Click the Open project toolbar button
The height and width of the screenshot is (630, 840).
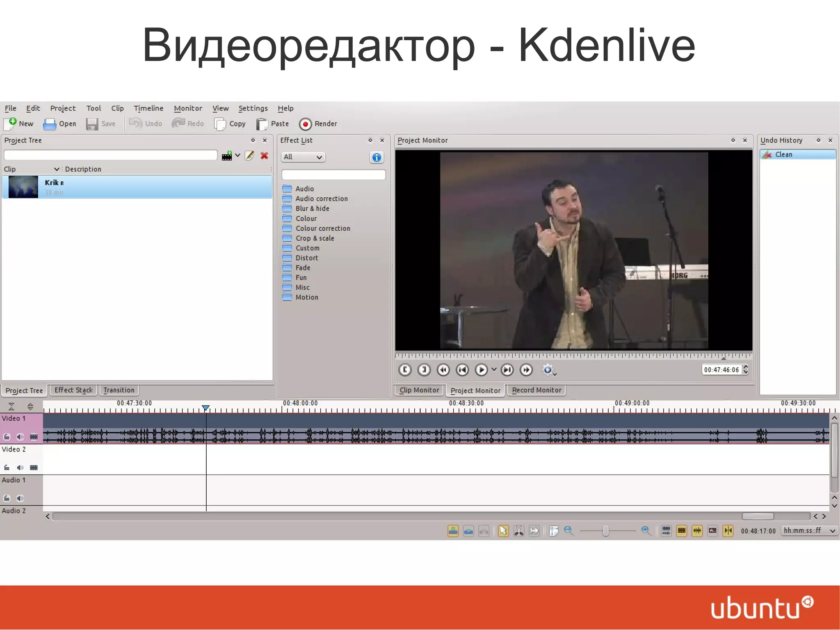click(x=60, y=124)
